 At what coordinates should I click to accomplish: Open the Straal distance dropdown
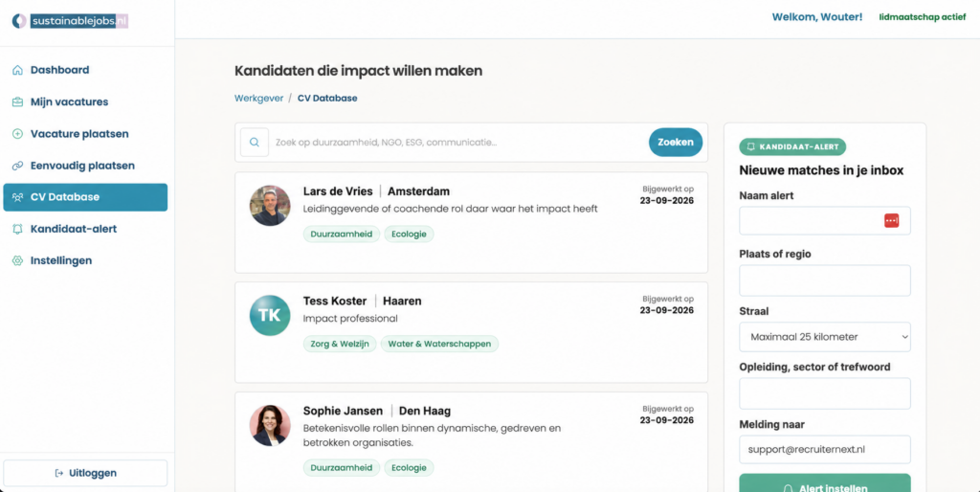[x=824, y=337]
